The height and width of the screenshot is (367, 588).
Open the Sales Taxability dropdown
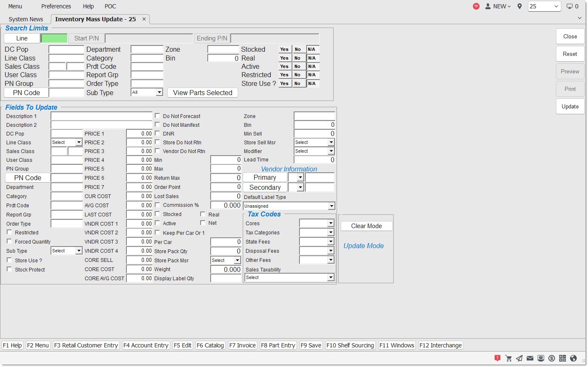(331, 278)
